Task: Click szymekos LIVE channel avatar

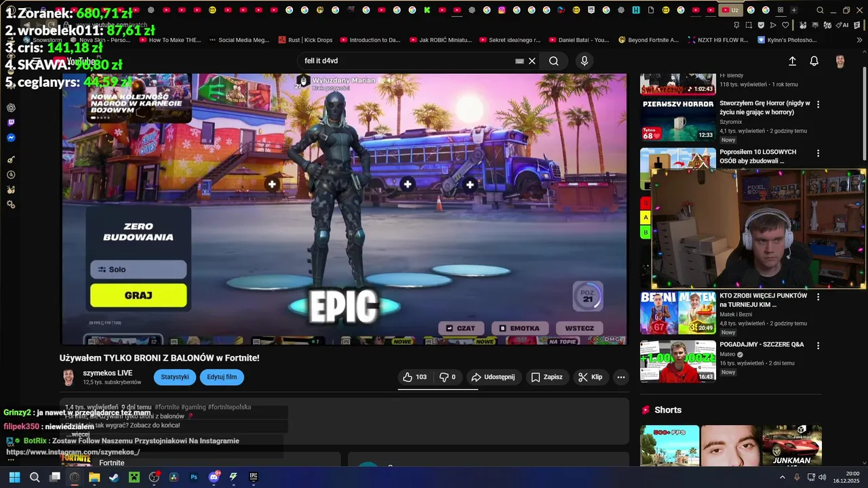Action: point(68,378)
